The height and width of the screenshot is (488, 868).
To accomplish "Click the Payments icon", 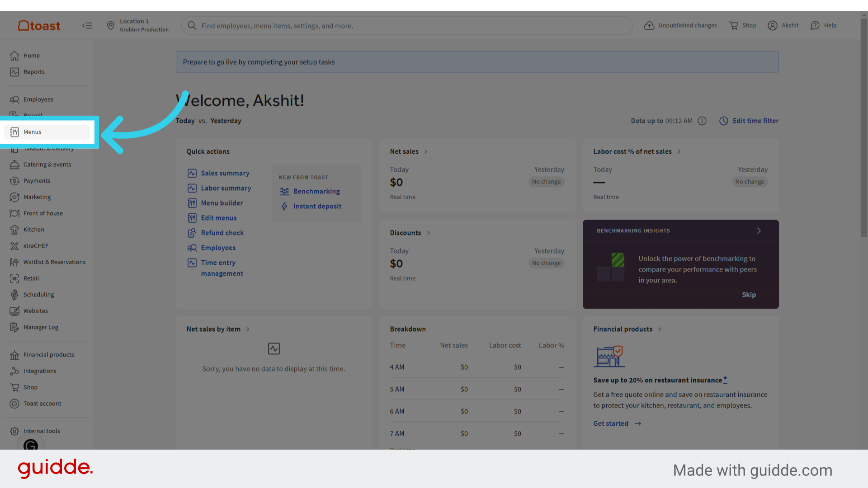I will point(14,181).
